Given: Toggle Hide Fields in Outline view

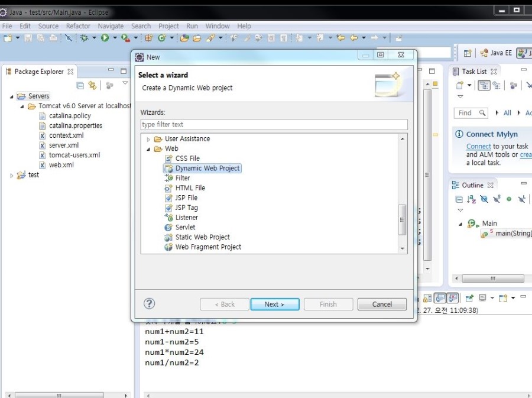Looking at the screenshot, I should tap(484, 199).
